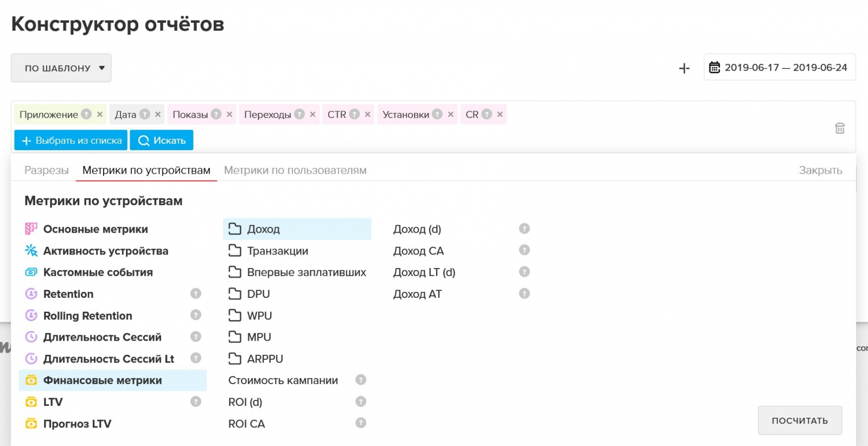This screenshot has height=446, width=868.
Task: Click help icon on Приложение tag
Action: [x=86, y=114]
